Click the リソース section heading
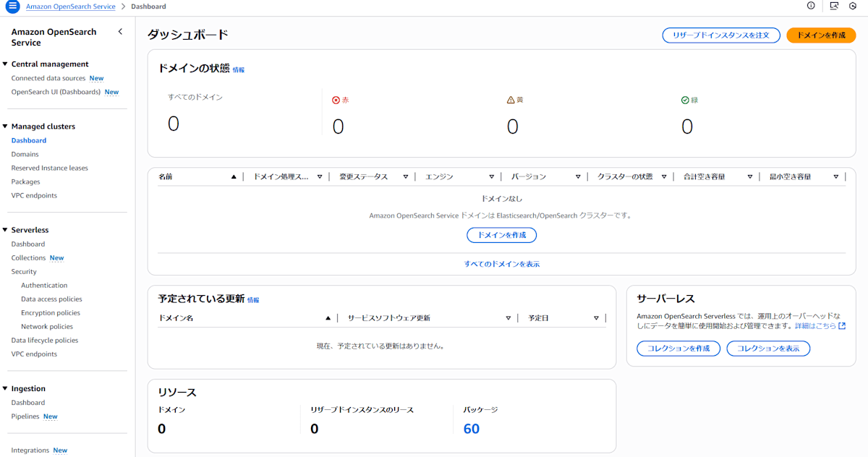The height and width of the screenshot is (457, 868). [x=177, y=392]
